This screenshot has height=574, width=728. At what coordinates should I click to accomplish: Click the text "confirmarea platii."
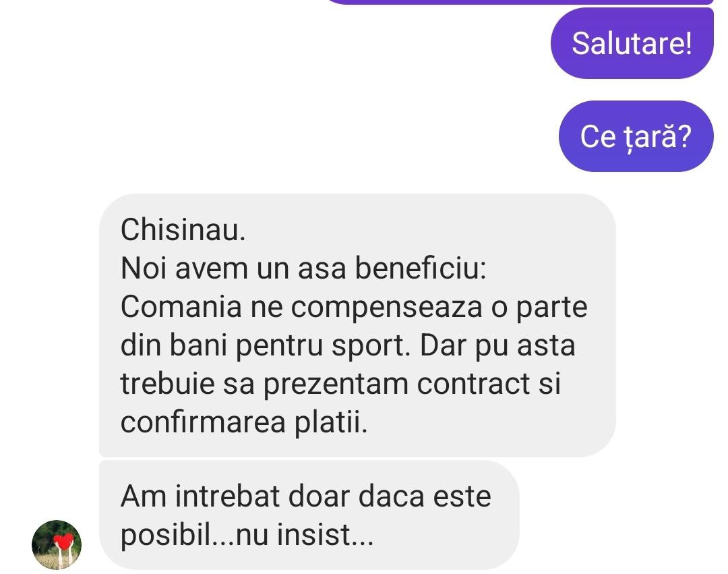click(244, 423)
